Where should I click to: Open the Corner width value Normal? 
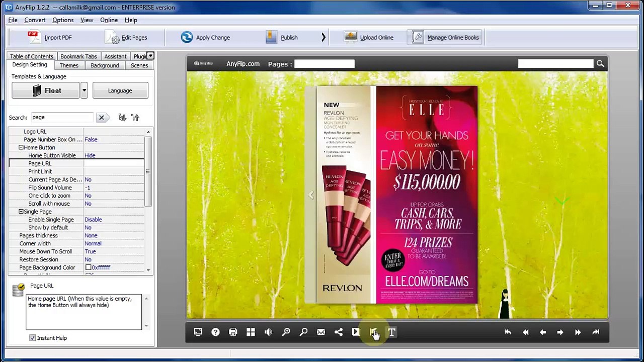[x=114, y=243]
